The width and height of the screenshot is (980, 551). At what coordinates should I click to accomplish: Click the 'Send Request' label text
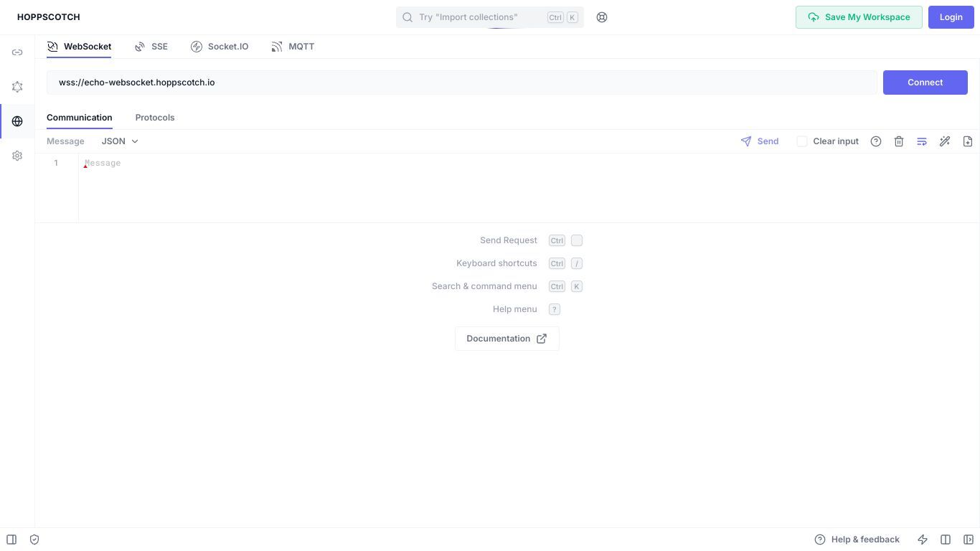pos(509,240)
